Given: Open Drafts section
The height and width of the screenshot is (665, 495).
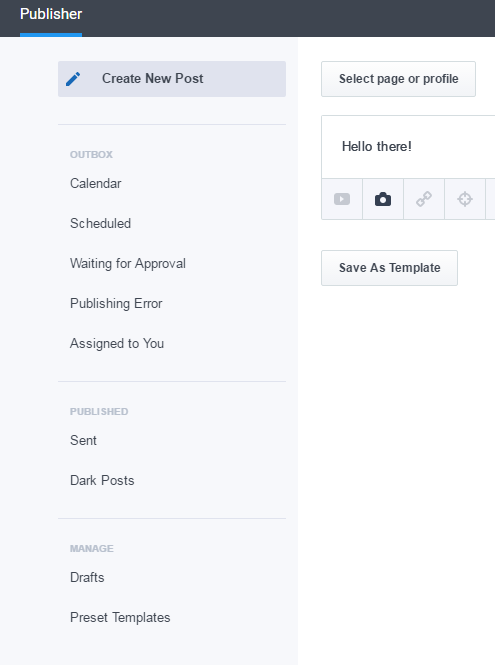Looking at the screenshot, I should click(x=87, y=577).
